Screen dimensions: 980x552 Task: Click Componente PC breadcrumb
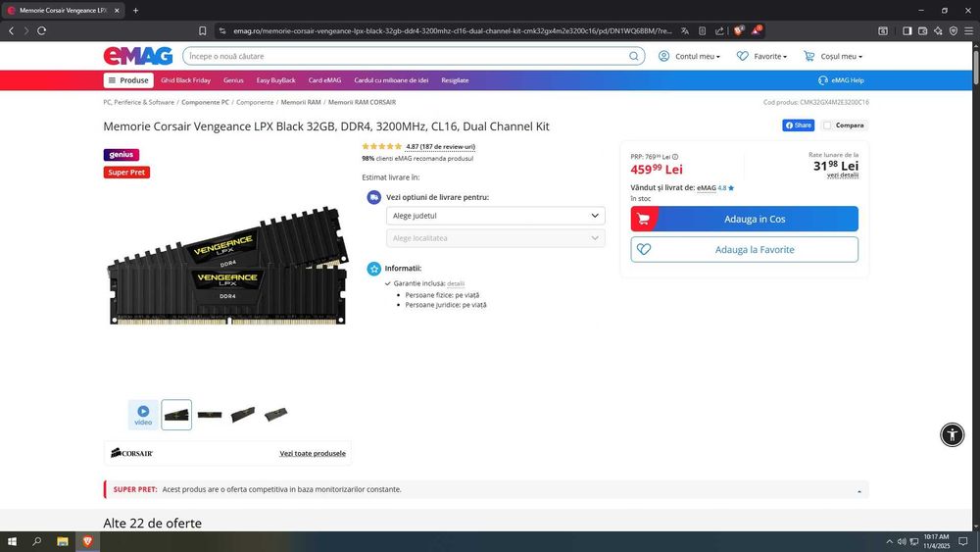pos(205,102)
